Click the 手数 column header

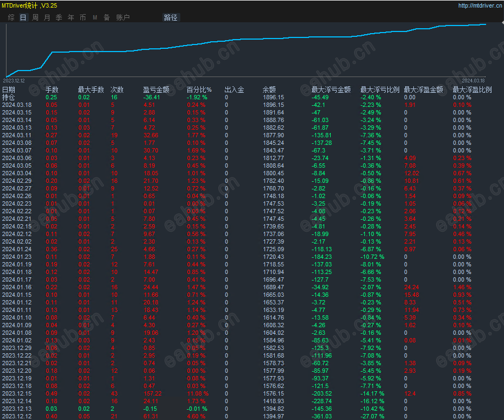pyautogui.click(x=52, y=90)
